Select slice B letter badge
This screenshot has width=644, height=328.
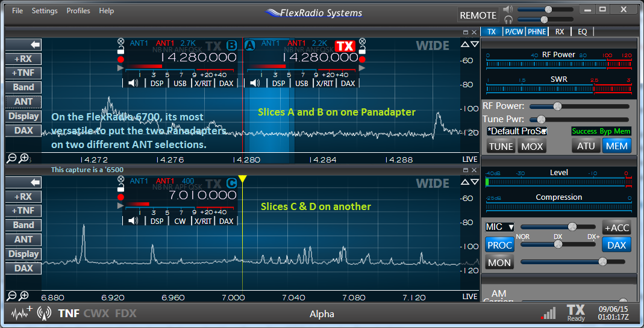pyautogui.click(x=232, y=45)
